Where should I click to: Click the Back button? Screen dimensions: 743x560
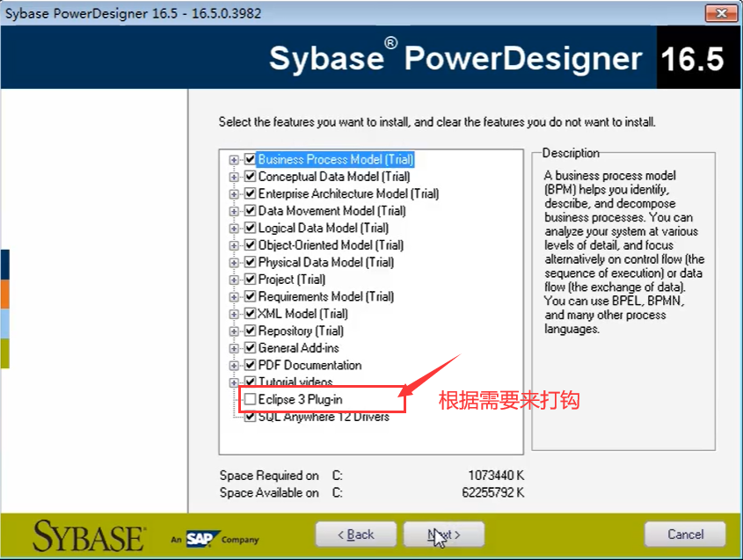[x=356, y=535]
